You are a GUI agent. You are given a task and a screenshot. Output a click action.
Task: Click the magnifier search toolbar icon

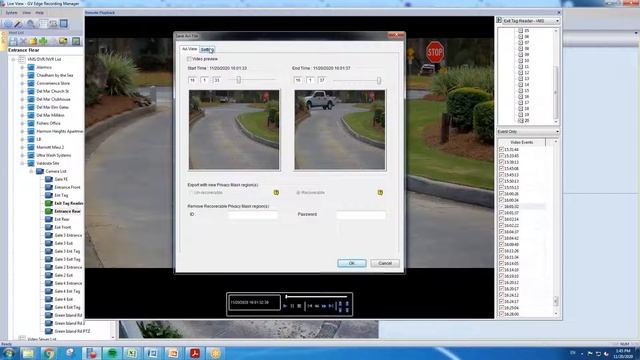pyautogui.click(x=31, y=24)
